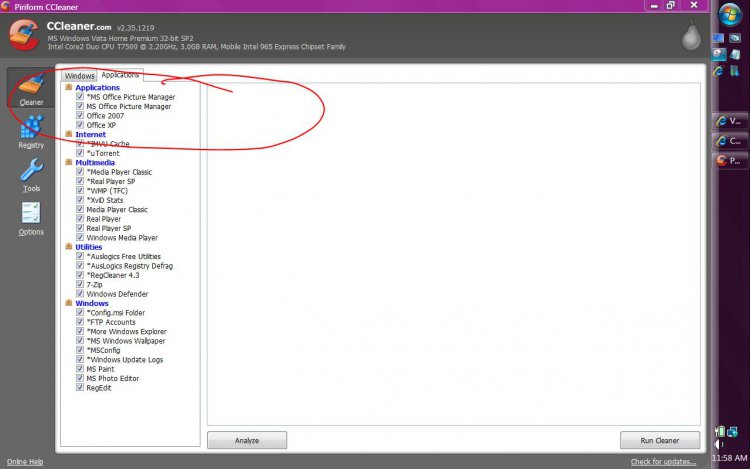Select the *Windows Update Logs entry
Image resolution: width=750 pixels, height=469 pixels.
[x=125, y=360]
